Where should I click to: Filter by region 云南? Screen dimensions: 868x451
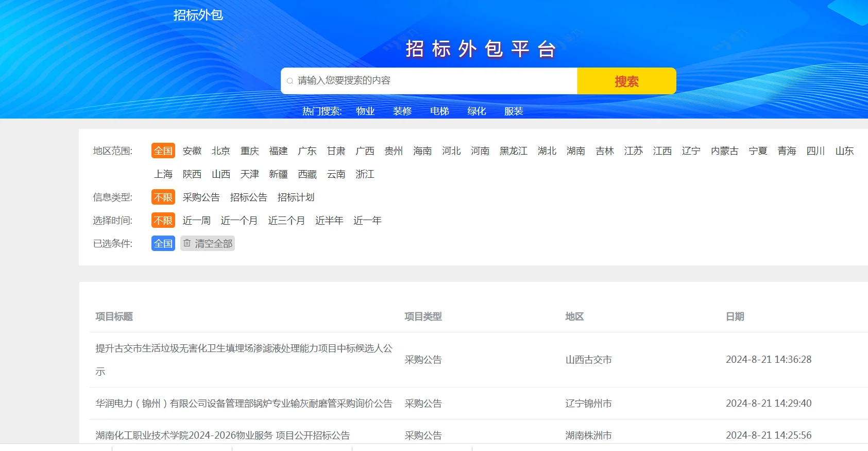(x=336, y=174)
